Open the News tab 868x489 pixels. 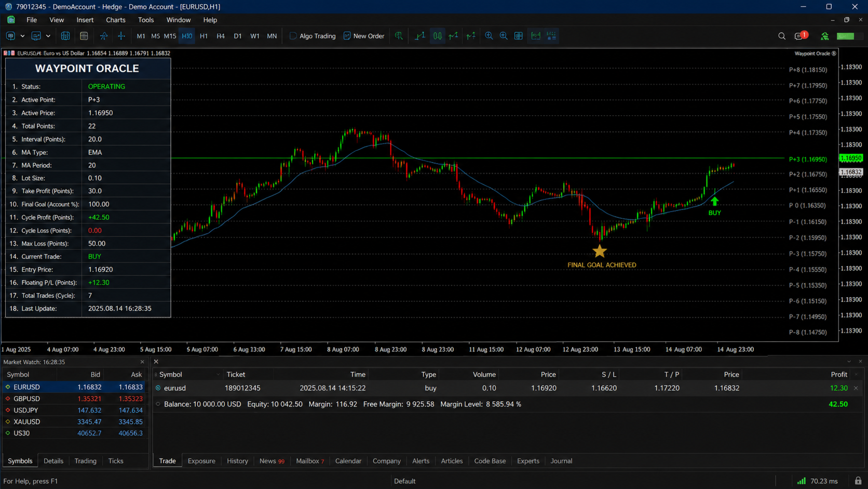272,461
